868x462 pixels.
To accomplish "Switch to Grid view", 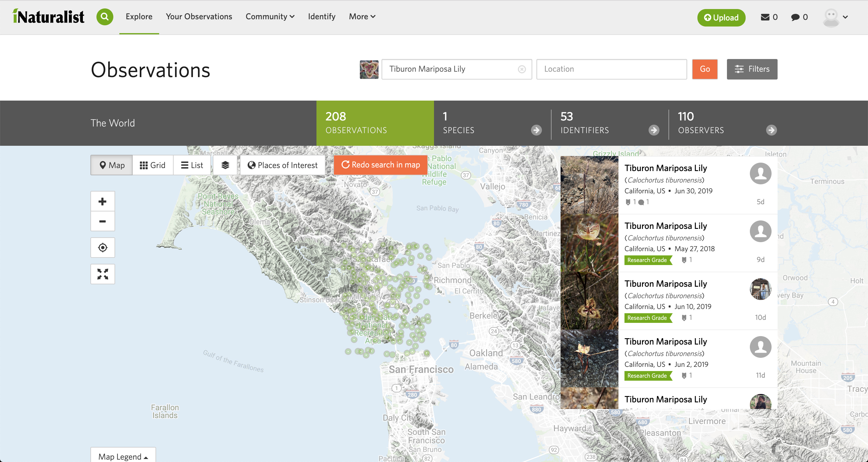I will point(153,165).
